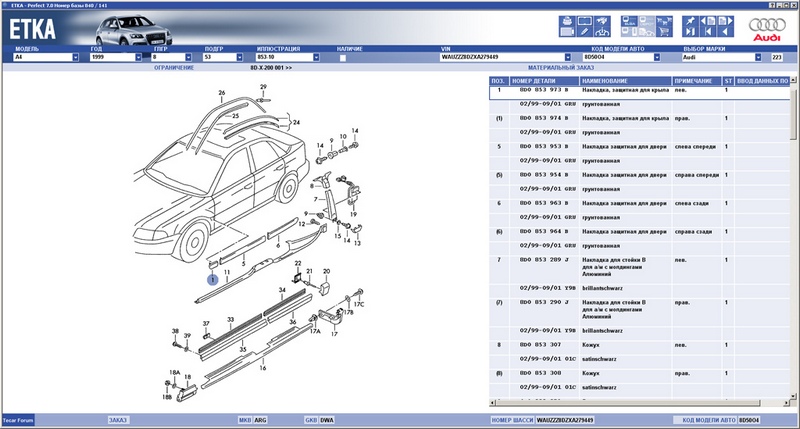This screenshot has width=800, height=429.
Task: Click the multiple shopping carts icon
Action: [x=664, y=21]
